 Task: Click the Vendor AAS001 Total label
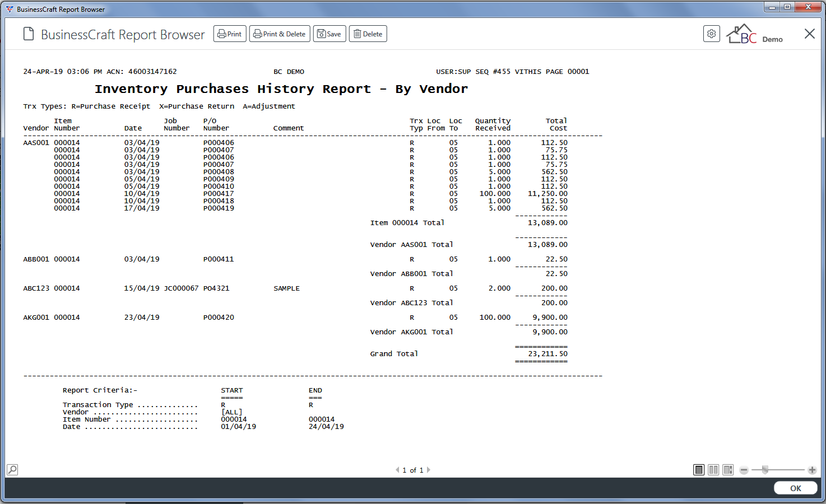(x=412, y=245)
